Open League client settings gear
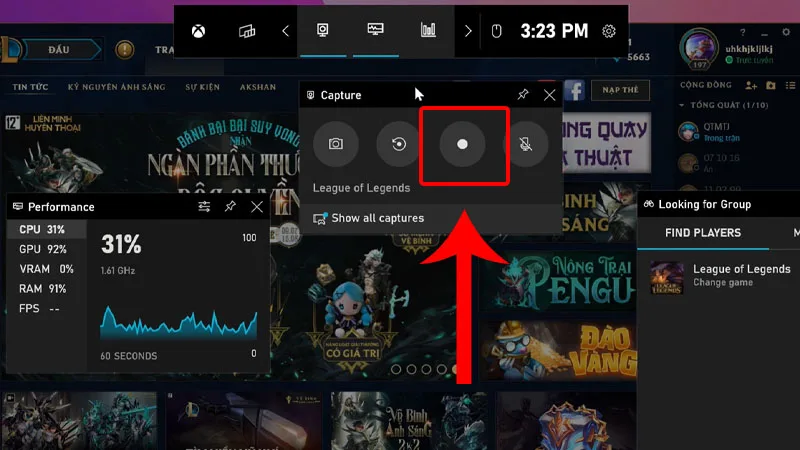Image resolution: width=800 pixels, height=450 pixels. [786, 32]
